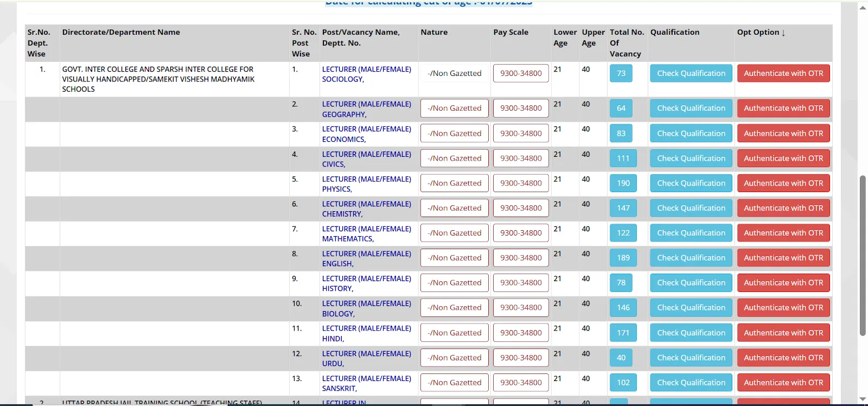
Task: Click Check Qualification for Sociology lecturer
Action: (x=691, y=73)
